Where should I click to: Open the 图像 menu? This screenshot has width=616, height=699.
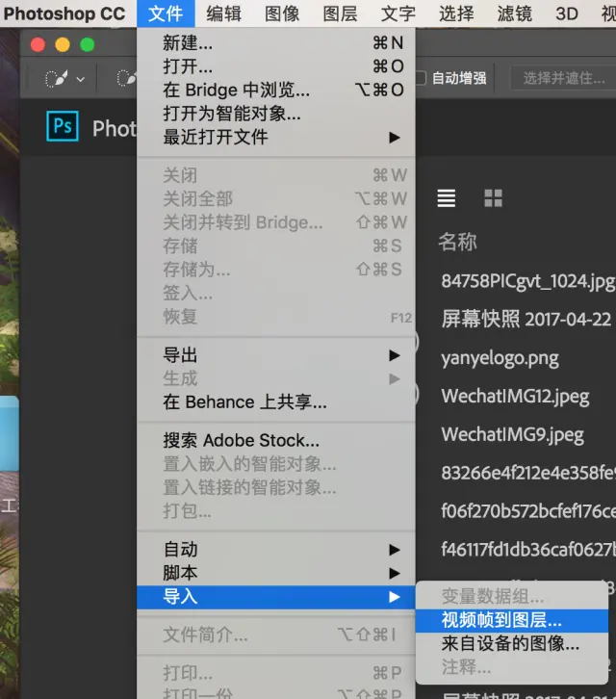click(282, 13)
